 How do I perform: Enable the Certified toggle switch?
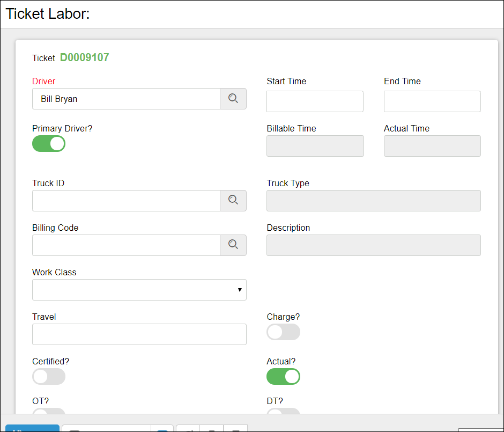(x=49, y=377)
